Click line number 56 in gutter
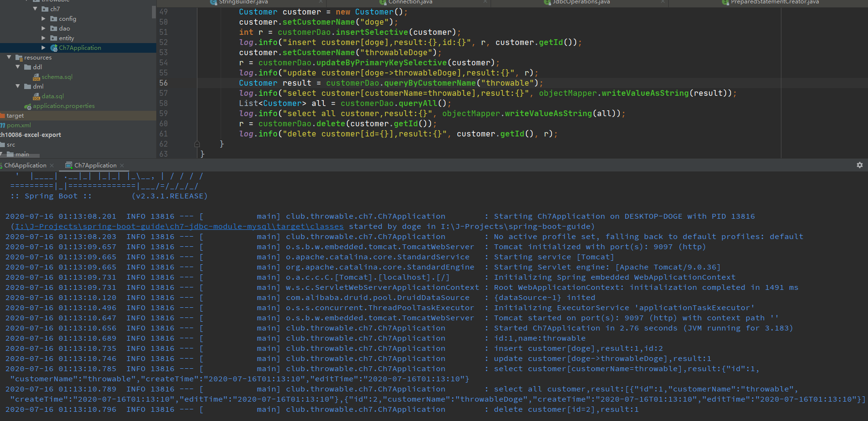The width and height of the screenshot is (868, 421). coord(164,83)
